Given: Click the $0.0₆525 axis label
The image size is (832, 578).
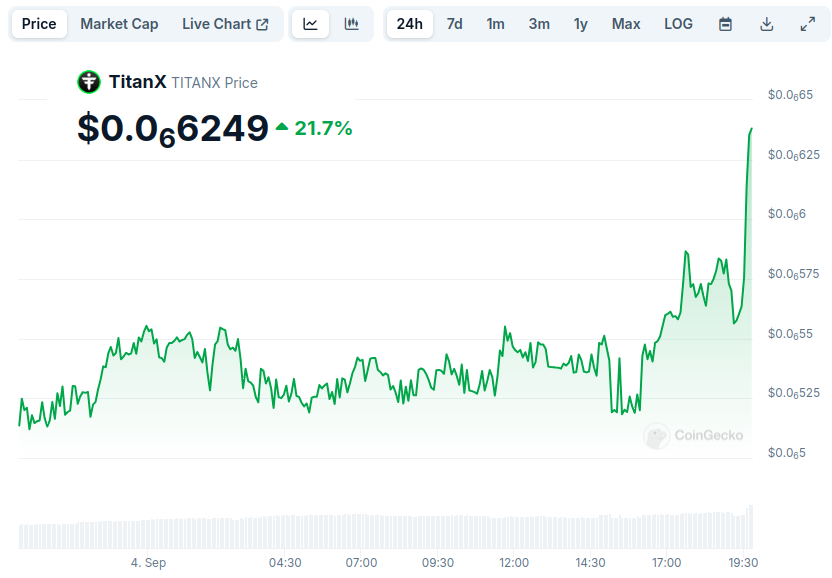Looking at the screenshot, I should [x=794, y=393].
